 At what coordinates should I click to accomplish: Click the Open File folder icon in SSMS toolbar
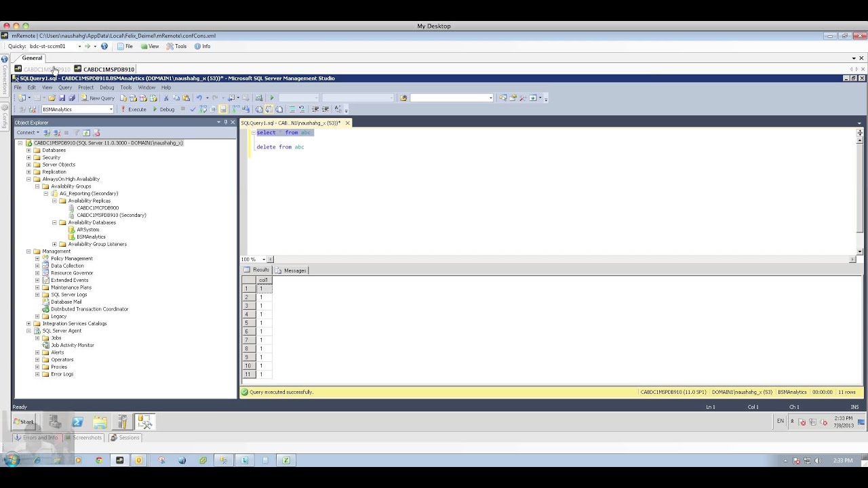pyautogui.click(x=52, y=98)
